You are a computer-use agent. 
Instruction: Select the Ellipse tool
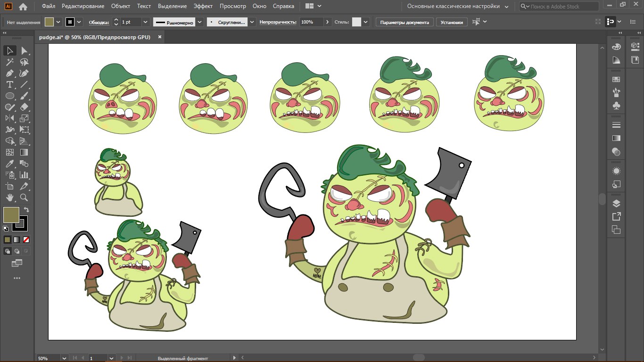coord(9,96)
